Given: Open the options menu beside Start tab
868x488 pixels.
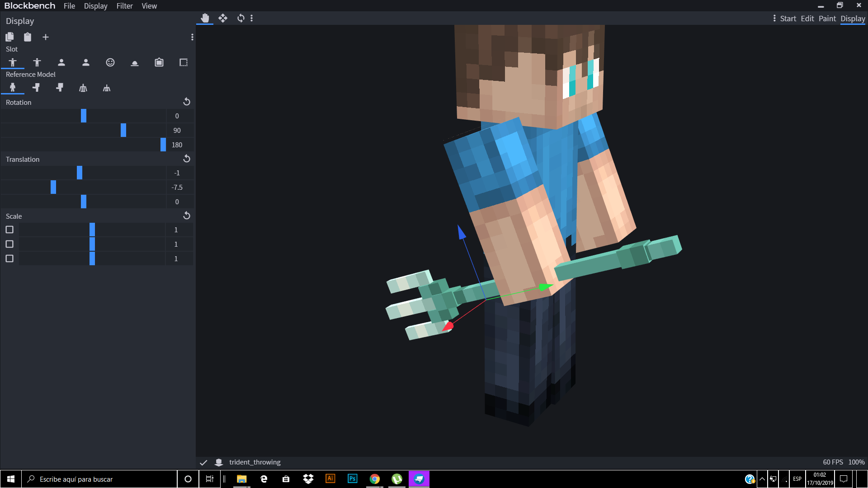Looking at the screenshot, I should pyautogui.click(x=774, y=18).
